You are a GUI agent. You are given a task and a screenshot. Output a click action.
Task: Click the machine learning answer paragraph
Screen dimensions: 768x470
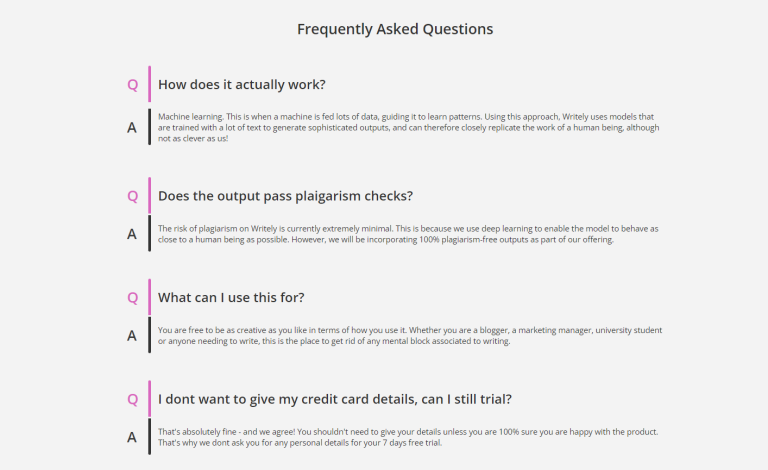click(408, 127)
